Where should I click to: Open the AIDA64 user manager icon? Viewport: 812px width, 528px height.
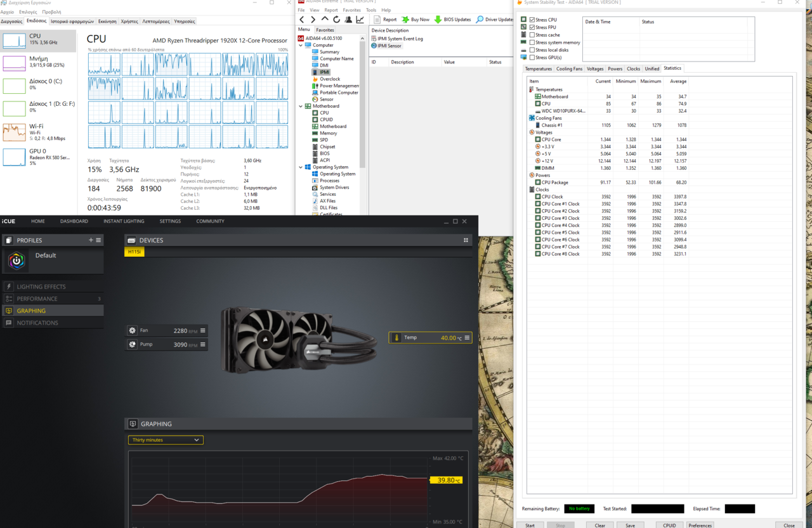348,20
